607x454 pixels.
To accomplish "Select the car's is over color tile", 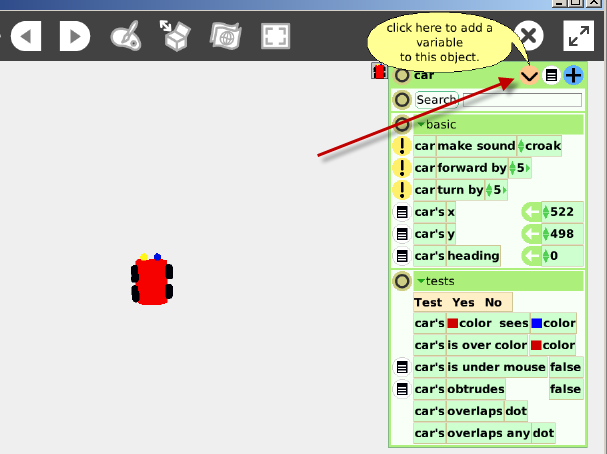I will pos(494,345).
